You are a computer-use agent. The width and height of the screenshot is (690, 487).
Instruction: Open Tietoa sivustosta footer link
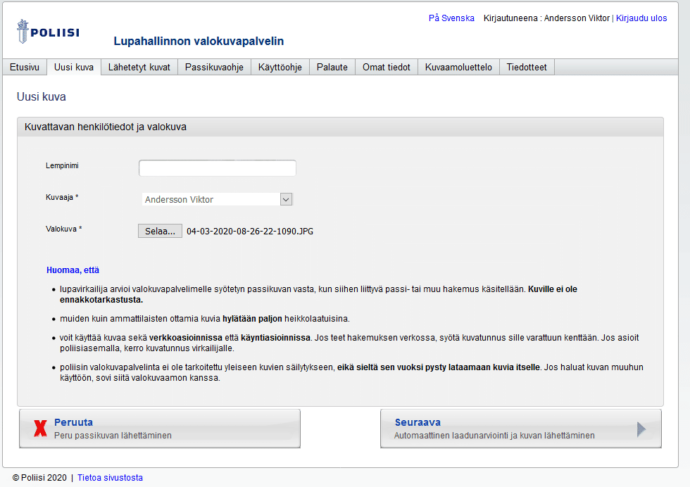click(110, 478)
